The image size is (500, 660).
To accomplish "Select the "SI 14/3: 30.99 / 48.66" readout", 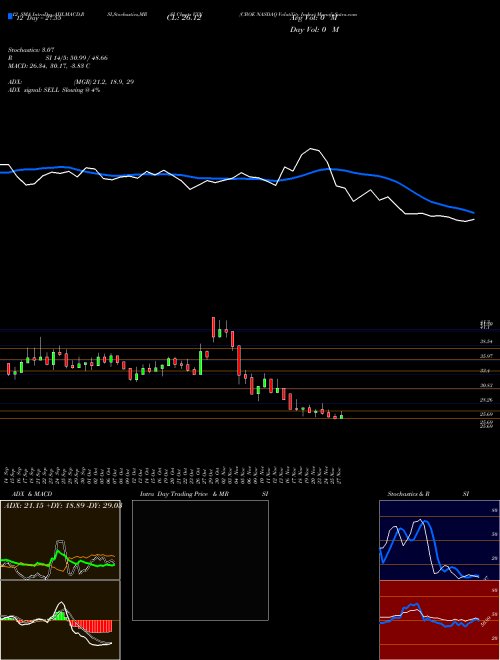I will (x=77, y=58).
